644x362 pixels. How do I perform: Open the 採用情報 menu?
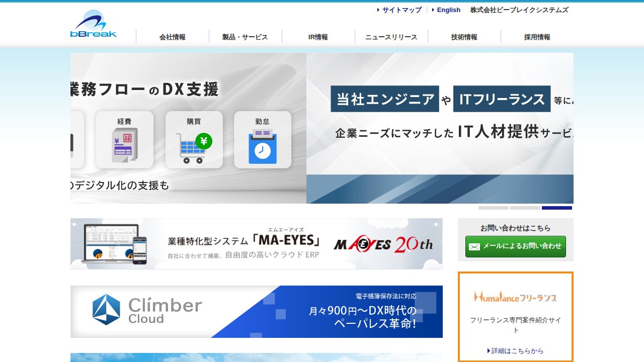(537, 37)
